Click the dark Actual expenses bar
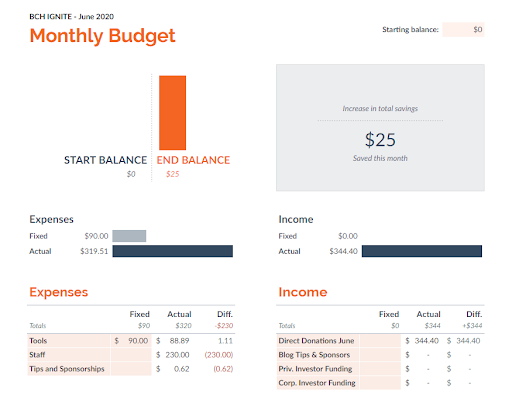The width and height of the screenshot is (512, 413). [x=172, y=251]
